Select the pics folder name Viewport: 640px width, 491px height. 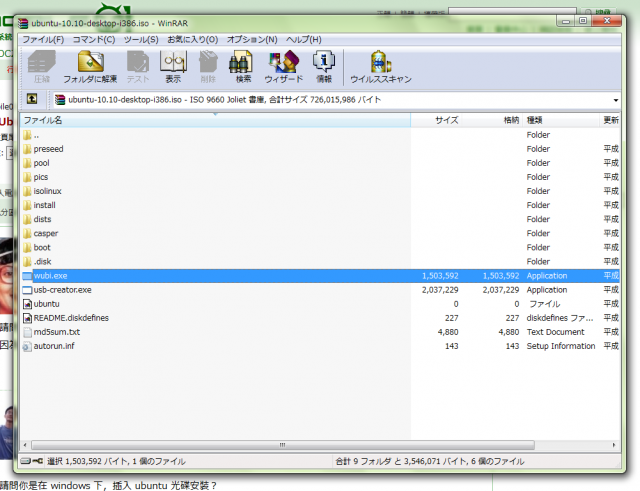point(41,177)
